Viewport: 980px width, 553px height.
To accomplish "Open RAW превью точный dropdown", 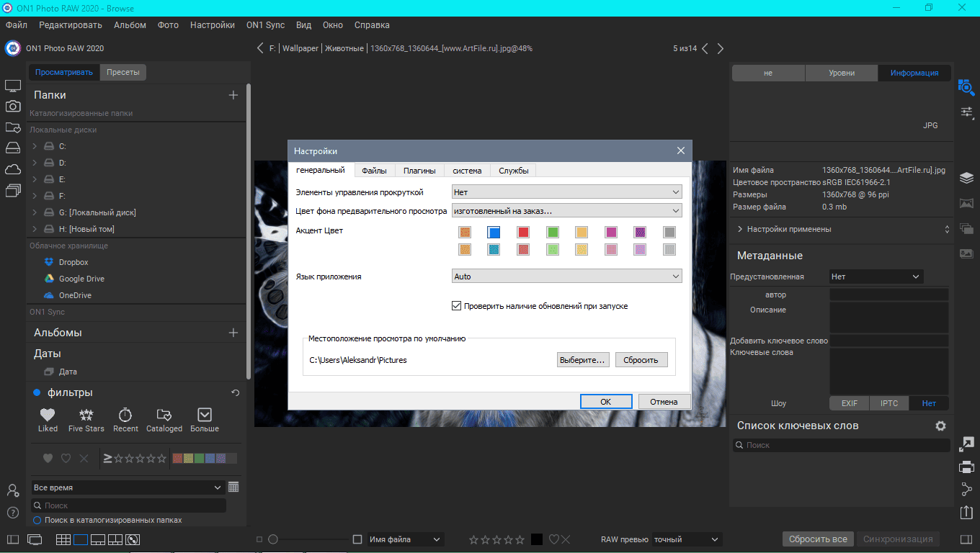I will click(687, 539).
